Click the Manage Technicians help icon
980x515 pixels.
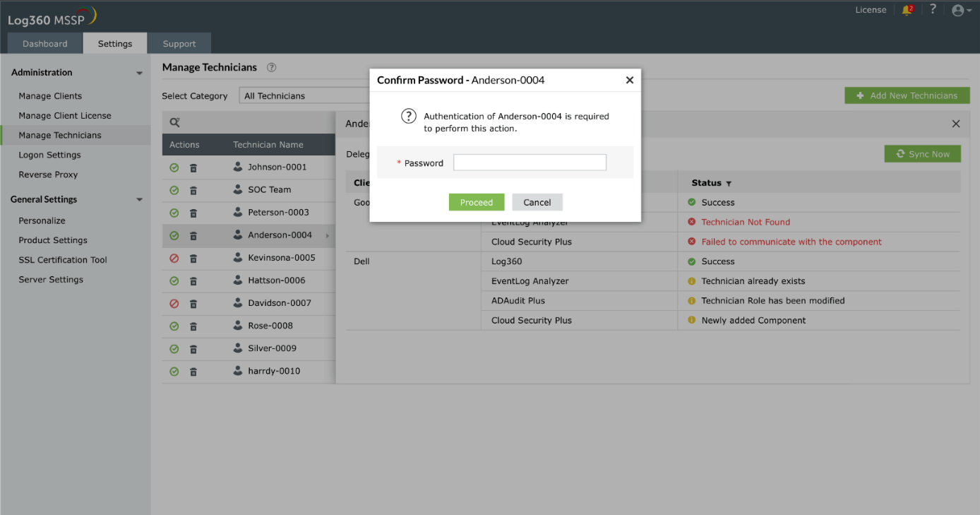pos(271,68)
